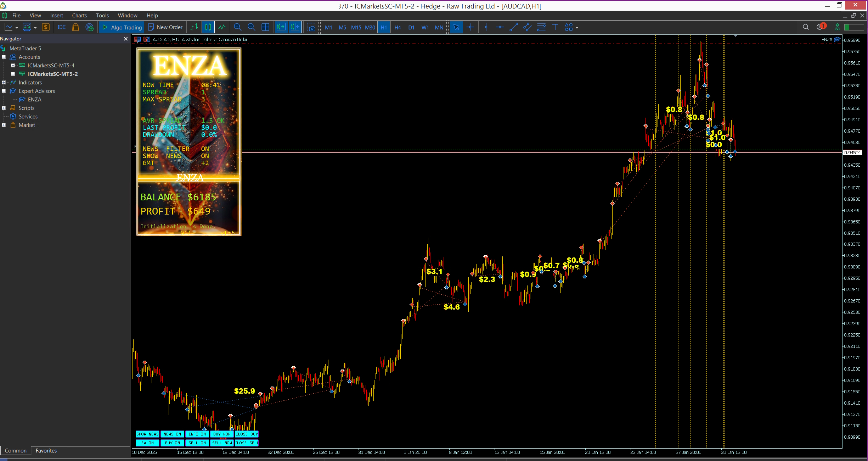
Task: Switch chart to candlestick view
Action: (x=208, y=27)
